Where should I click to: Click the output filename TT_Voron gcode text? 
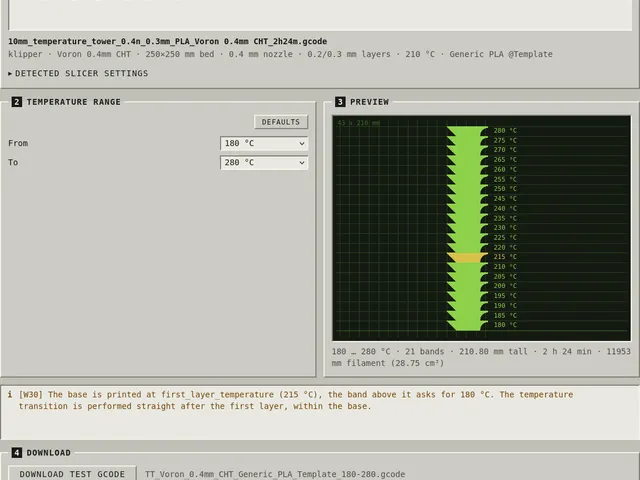coord(275,474)
